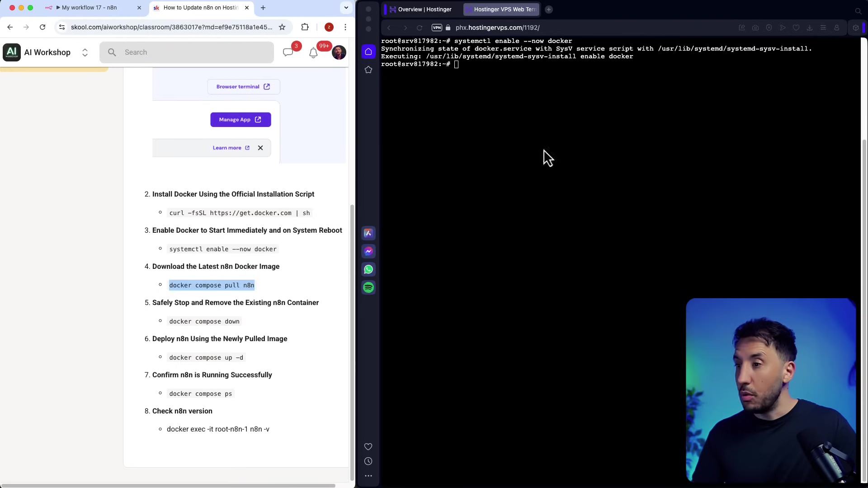Switch to My workflow 17 - n8n tab

click(90, 8)
